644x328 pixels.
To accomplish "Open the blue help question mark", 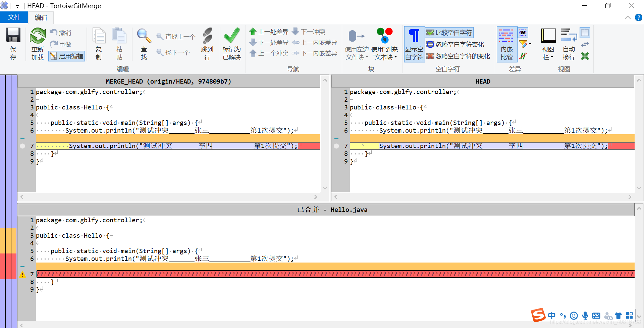I will [638, 17].
